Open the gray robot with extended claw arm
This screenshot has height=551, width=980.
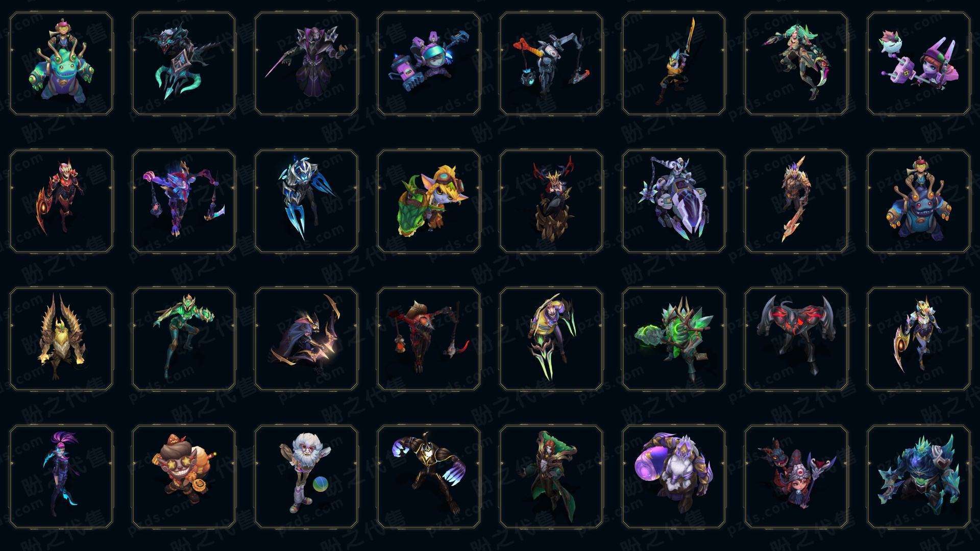[x=551, y=63]
